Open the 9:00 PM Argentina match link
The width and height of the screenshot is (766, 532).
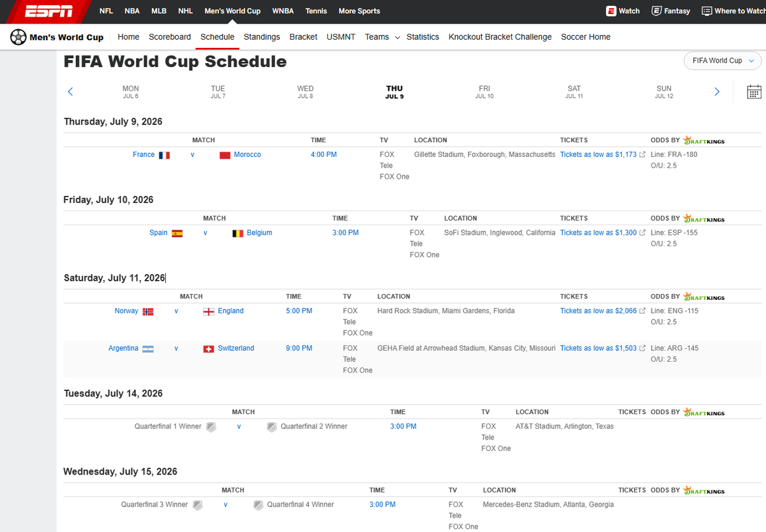point(299,348)
